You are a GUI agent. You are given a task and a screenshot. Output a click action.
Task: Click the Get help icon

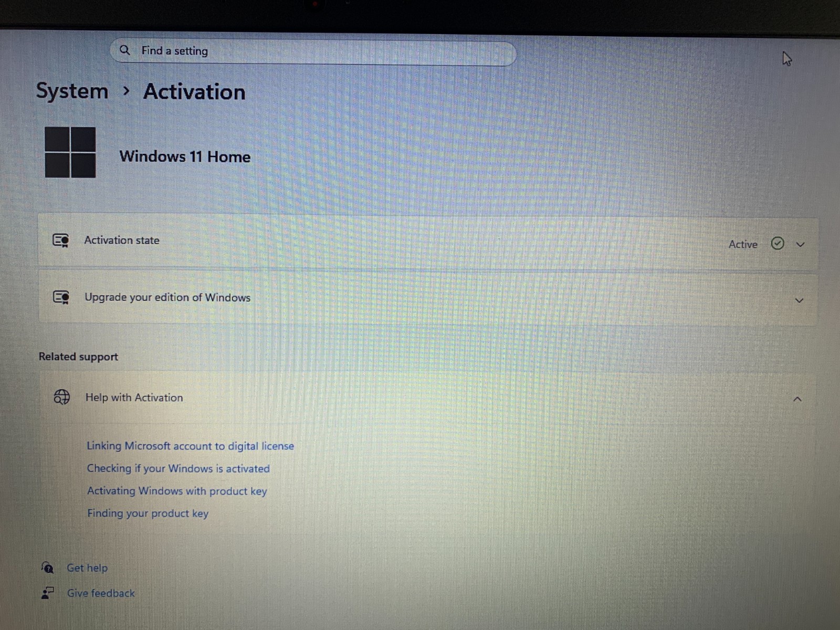47,568
